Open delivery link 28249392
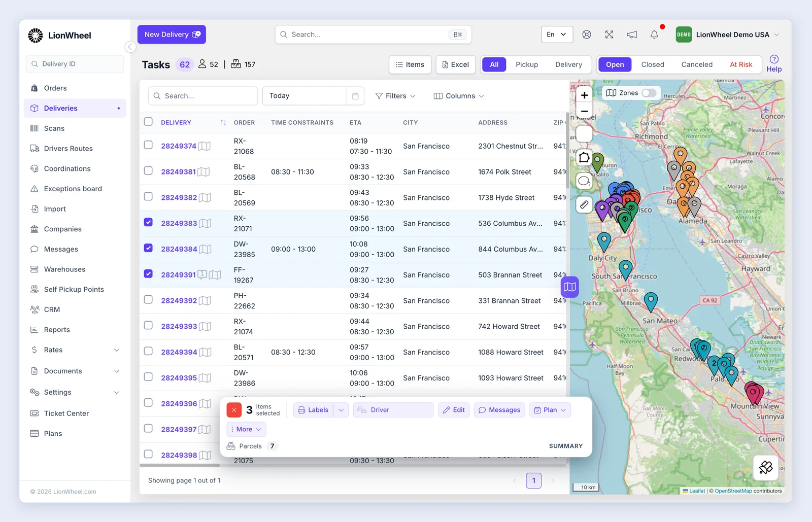812x522 pixels. [x=179, y=300]
